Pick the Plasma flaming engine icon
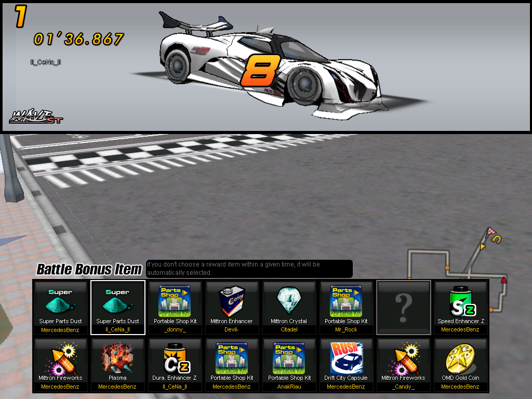 (117, 358)
